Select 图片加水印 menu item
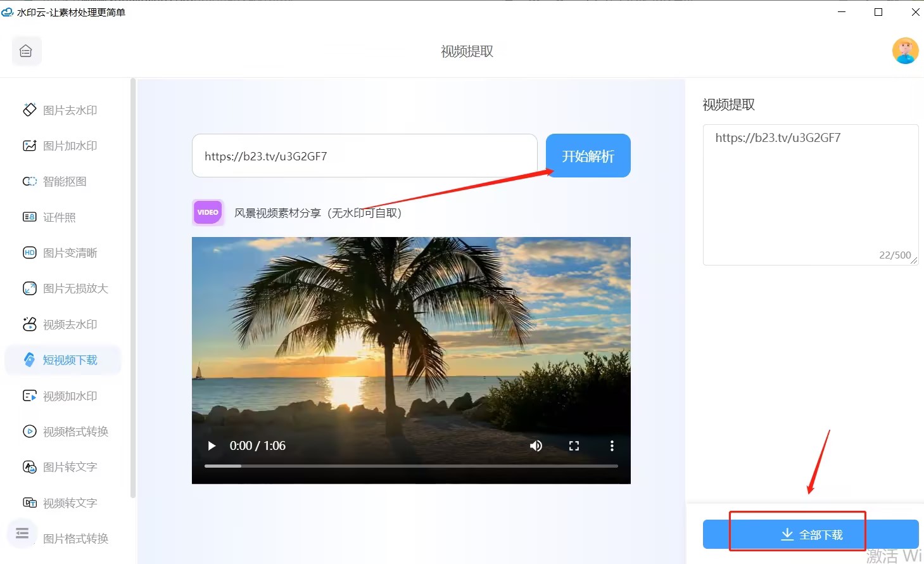Viewport: 924px width, 564px height. [70, 146]
